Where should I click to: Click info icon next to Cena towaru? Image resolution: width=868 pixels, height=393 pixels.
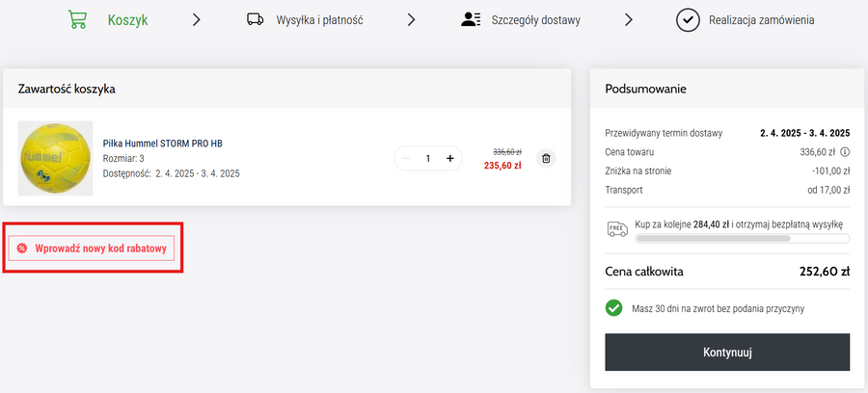point(845,152)
